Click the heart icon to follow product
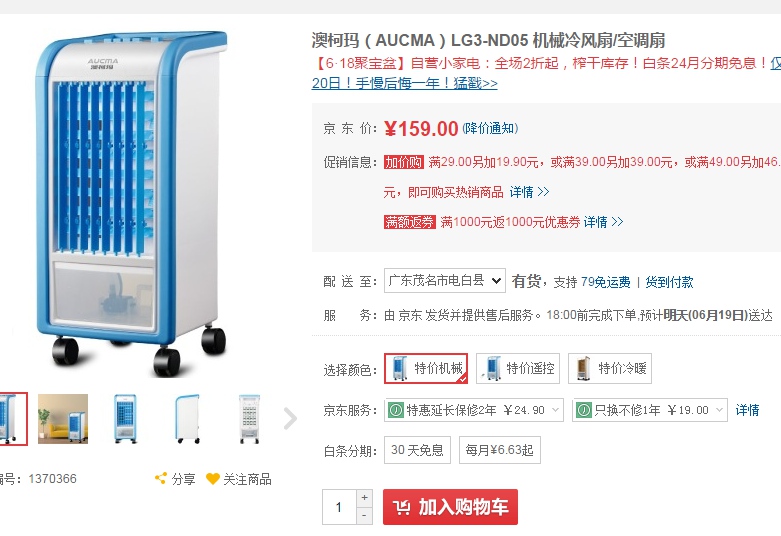This screenshot has width=781, height=536. click(x=213, y=479)
